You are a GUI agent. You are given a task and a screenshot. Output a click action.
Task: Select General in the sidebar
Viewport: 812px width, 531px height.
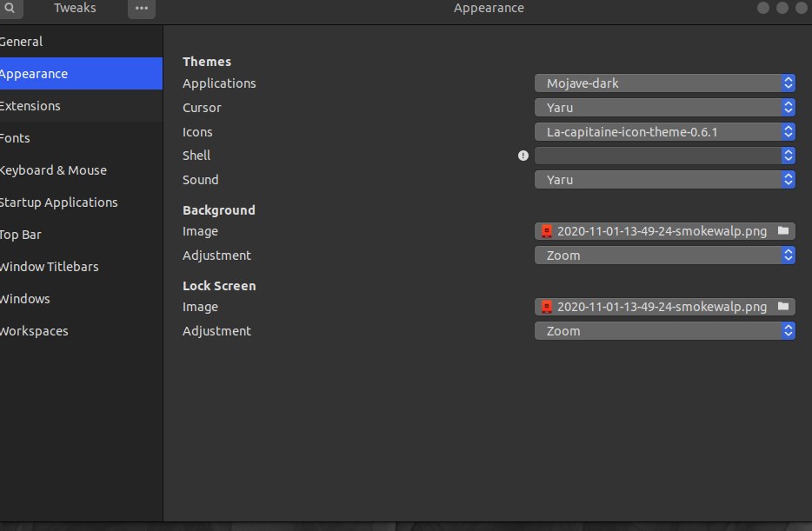point(82,42)
